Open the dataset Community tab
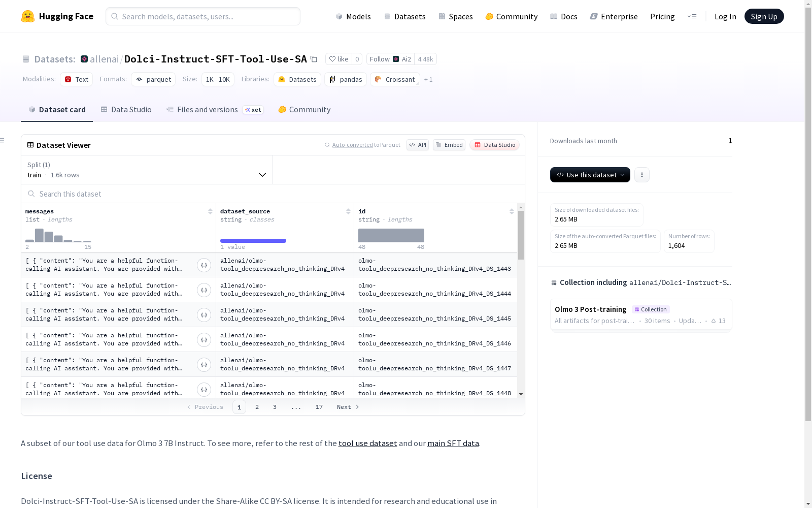Screen dimensions: 812x508 coord(304,110)
